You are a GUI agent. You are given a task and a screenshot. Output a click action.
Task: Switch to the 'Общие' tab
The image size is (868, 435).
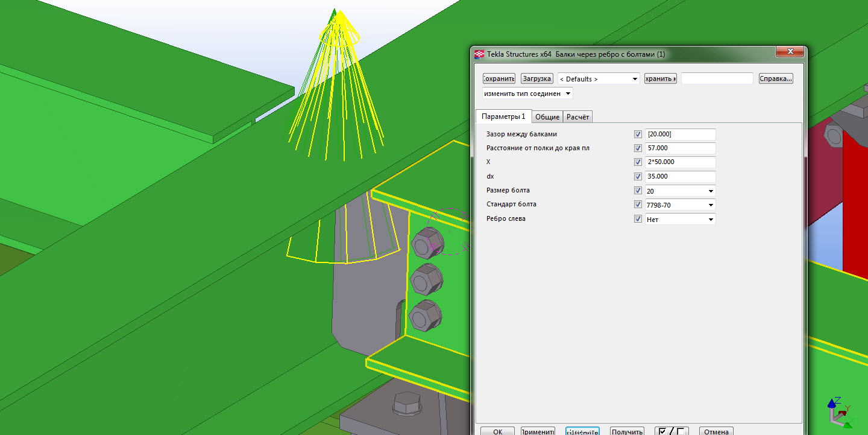[x=547, y=117]
